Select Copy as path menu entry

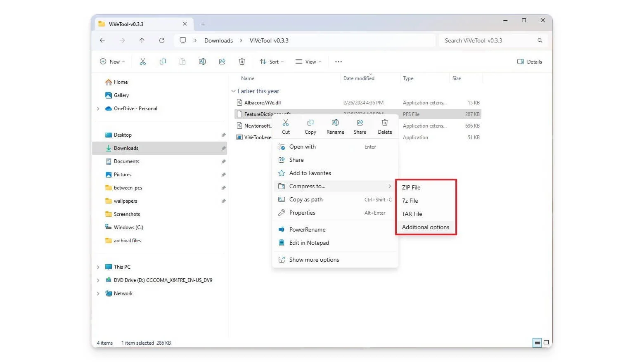coord(306,199)
